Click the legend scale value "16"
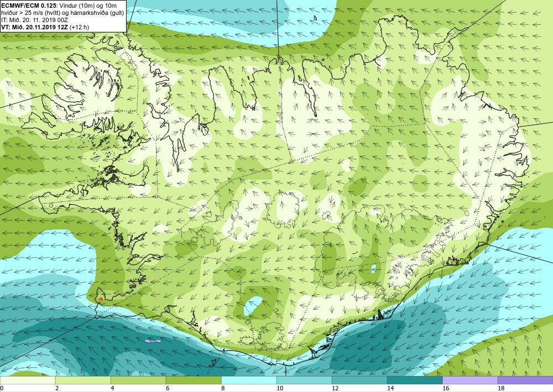The image size is (553, 392). click(x=446, y=389)
